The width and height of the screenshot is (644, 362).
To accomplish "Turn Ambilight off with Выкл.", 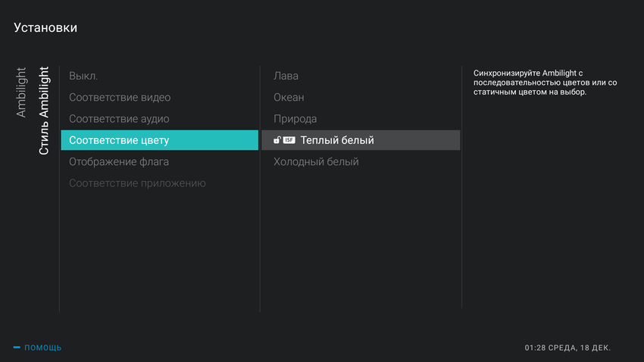I will (83, 76).
